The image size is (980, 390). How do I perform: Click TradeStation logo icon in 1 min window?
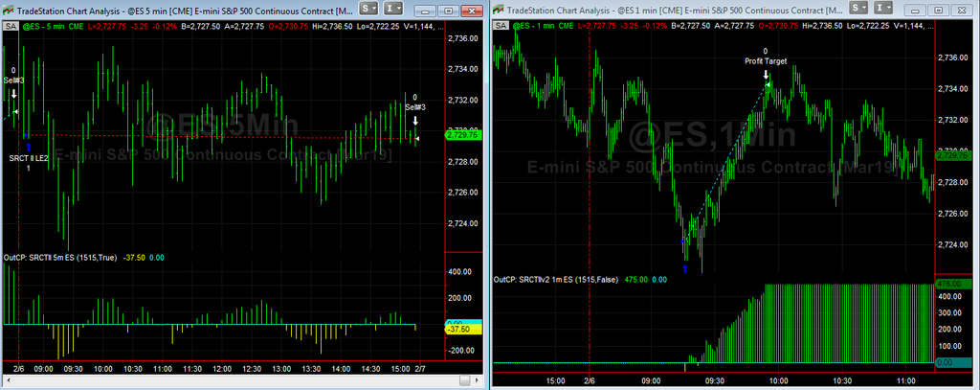(498, 9)
